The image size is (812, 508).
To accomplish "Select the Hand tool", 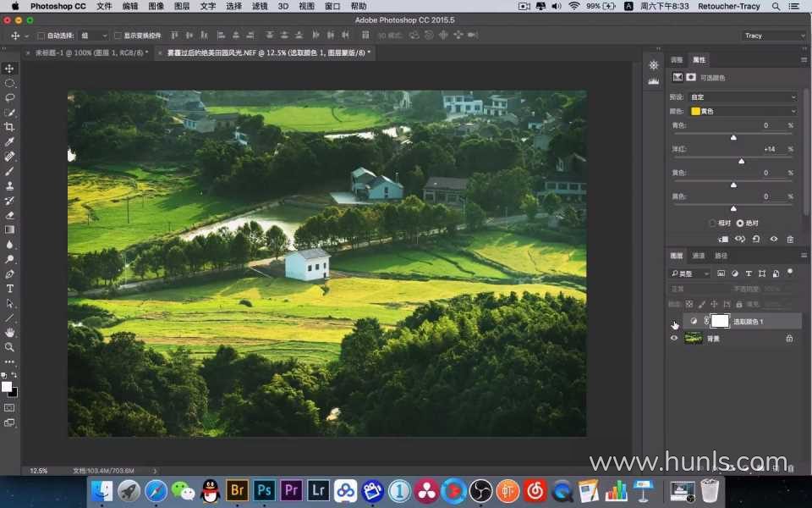I will [x=9, y=332].
